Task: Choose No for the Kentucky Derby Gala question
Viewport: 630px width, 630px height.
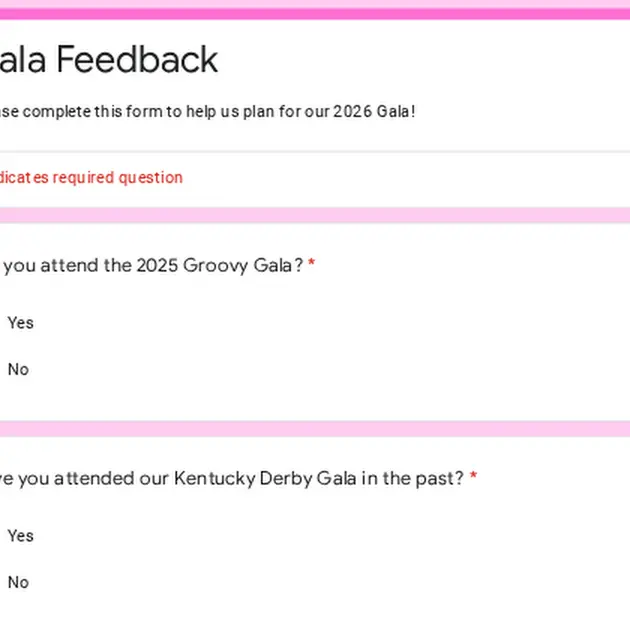Action: pyautogui.click(x=18, y=582)
